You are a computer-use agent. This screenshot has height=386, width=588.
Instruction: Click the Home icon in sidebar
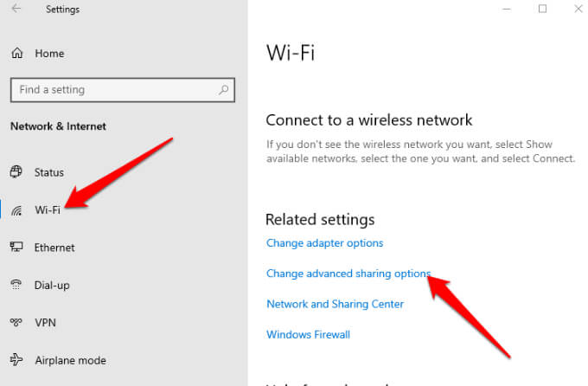coord(17,54)
